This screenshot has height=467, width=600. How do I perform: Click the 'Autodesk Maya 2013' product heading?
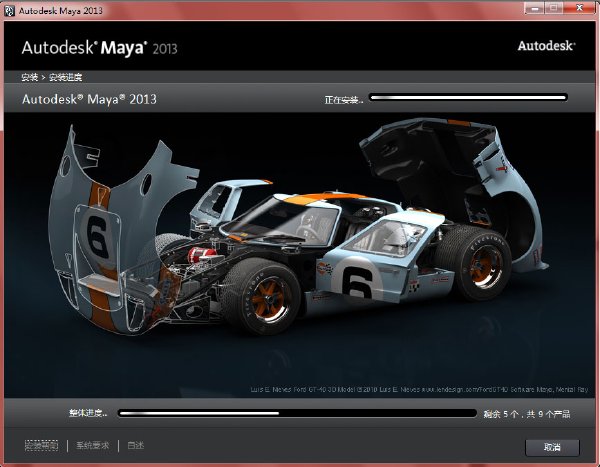point(89,99)
